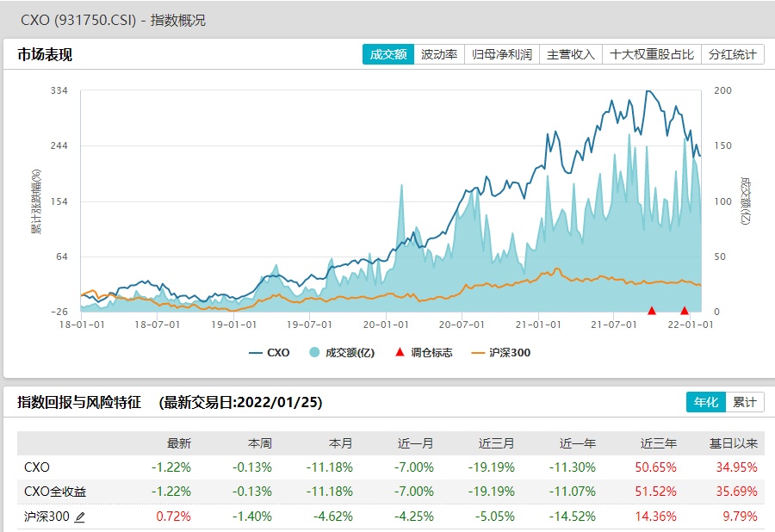View the 十大权重股占比 tab
Screen dimensions: 775x532
[652, 54]
